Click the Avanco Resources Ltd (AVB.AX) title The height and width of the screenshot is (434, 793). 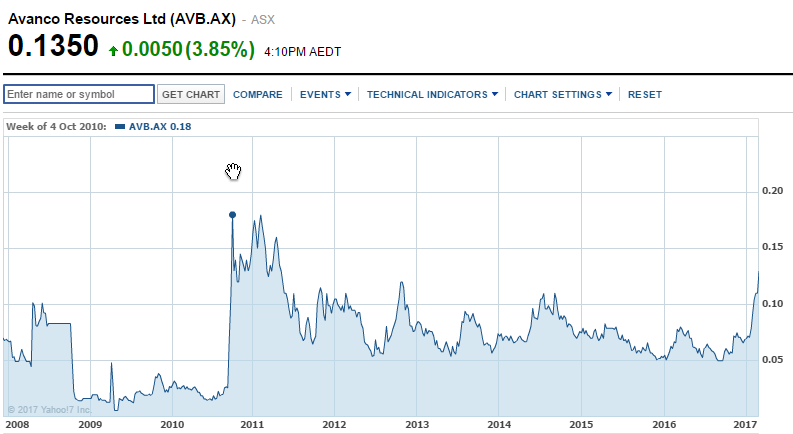coord(122,19)
